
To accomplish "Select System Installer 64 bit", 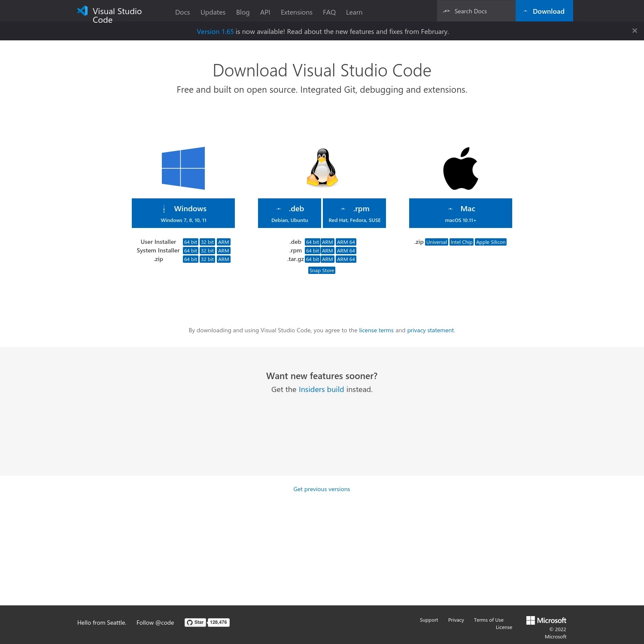I will (x=191, y=251).
